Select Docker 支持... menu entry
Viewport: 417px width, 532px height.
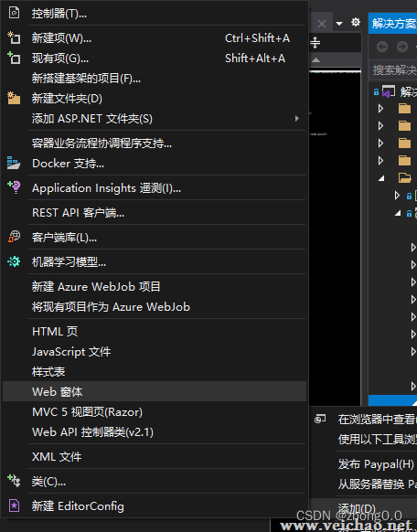(x=155, y=164)
